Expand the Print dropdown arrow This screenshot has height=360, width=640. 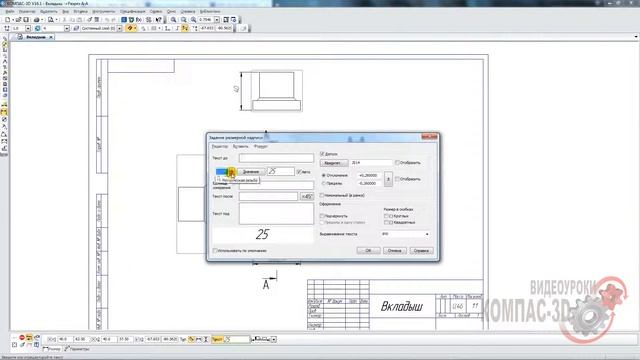pyautogui.click(x=42, y=20)
